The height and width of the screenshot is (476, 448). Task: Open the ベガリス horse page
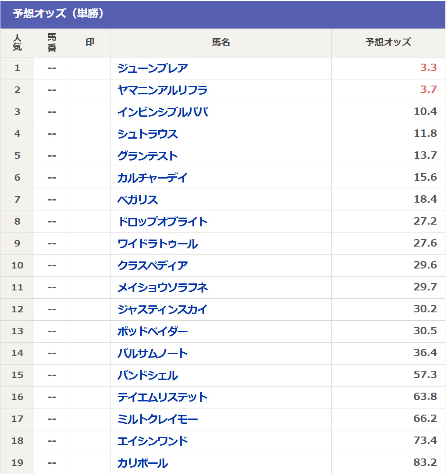point(138,200)
